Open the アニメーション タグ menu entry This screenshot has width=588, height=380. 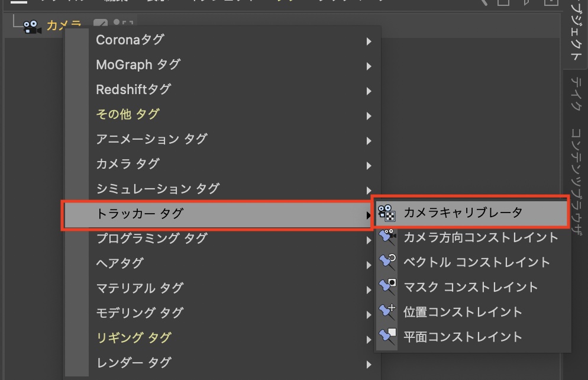point(151,139)
